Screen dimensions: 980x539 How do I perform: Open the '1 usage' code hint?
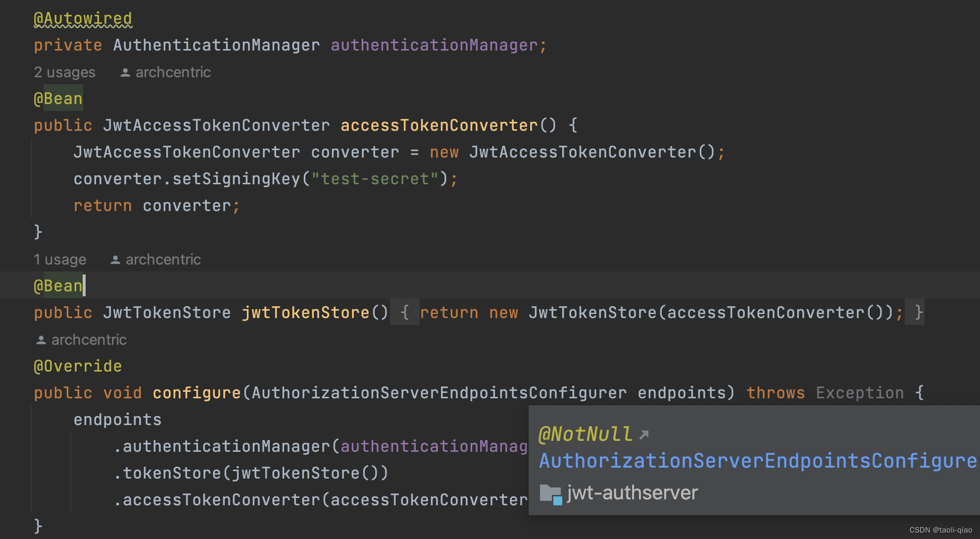(60, 260)
